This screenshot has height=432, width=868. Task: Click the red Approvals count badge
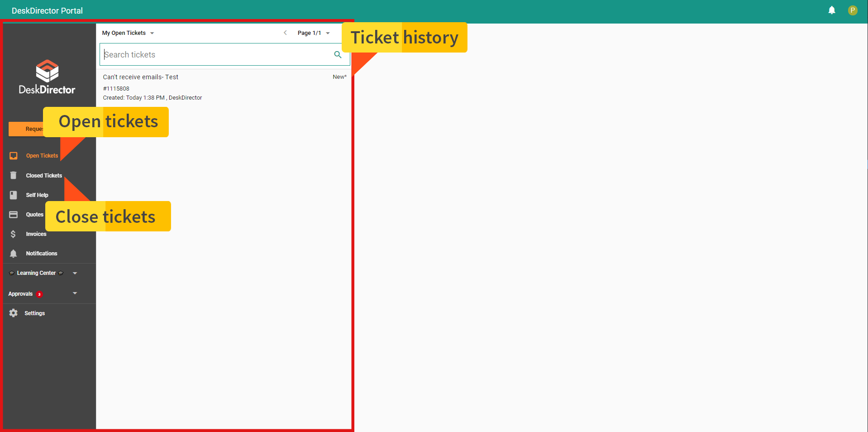39,294
